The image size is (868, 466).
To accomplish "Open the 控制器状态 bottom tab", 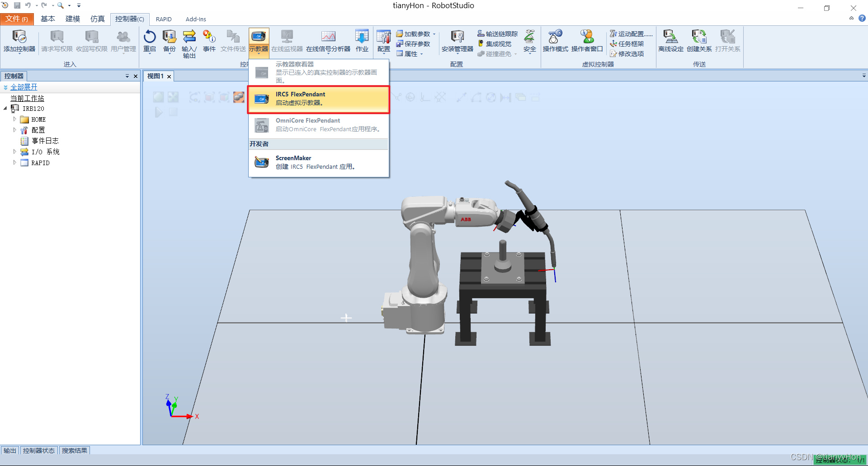I will (39, 451).
